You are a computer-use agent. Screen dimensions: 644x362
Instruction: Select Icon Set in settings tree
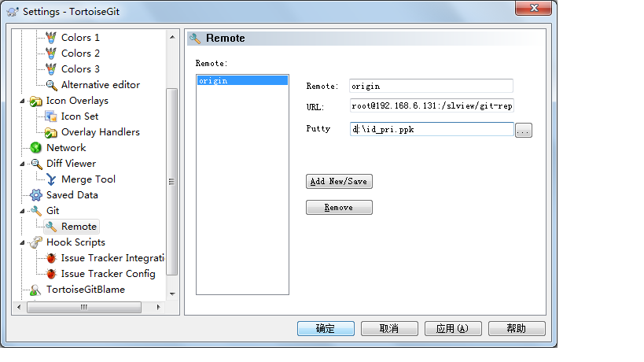[x=79, y=116]
